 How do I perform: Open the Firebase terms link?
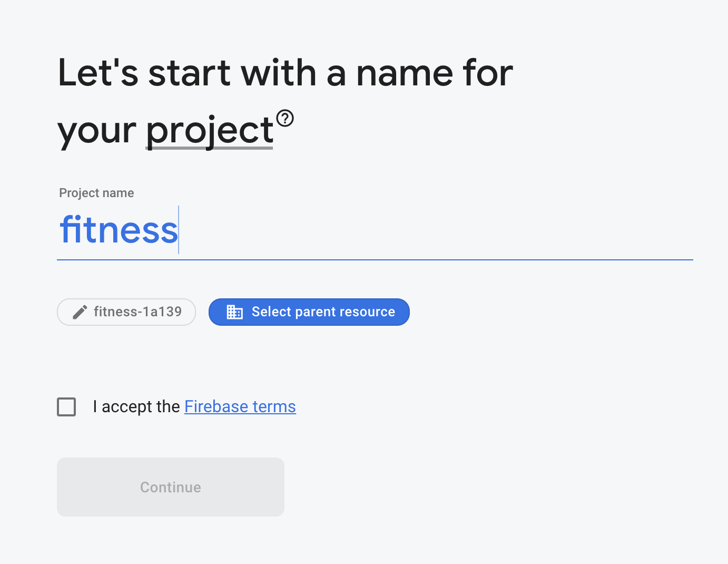240,406
